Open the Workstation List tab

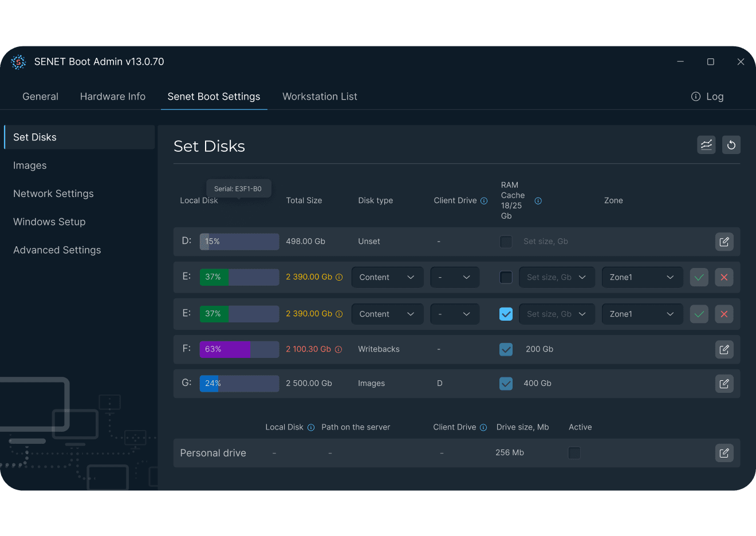click(x=320, y=97)
